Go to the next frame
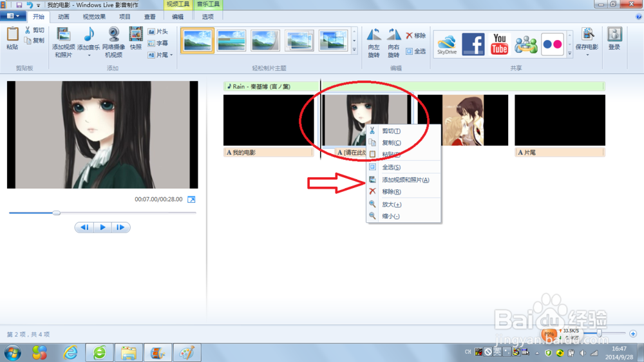This screenshot has height=362, width=644. tap(120, 227)
